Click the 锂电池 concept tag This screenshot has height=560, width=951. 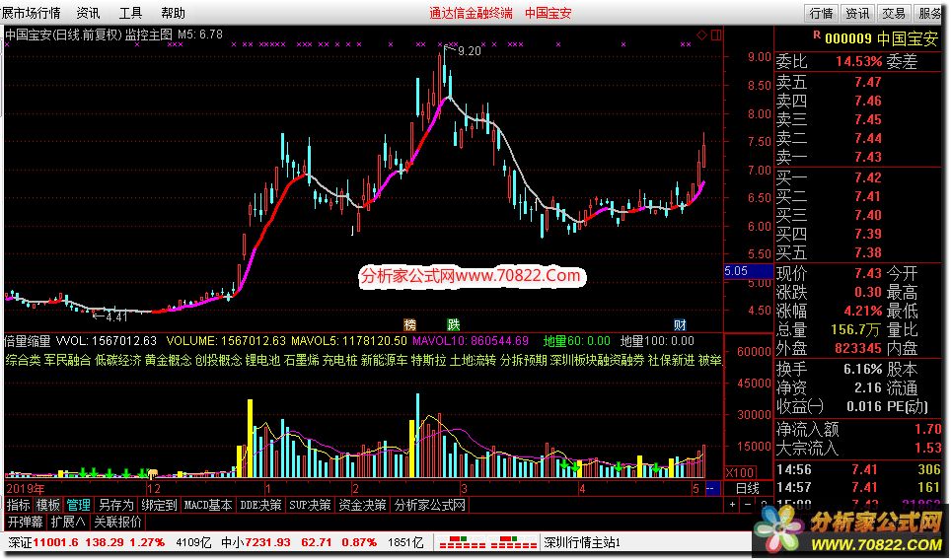coord(262,360)
